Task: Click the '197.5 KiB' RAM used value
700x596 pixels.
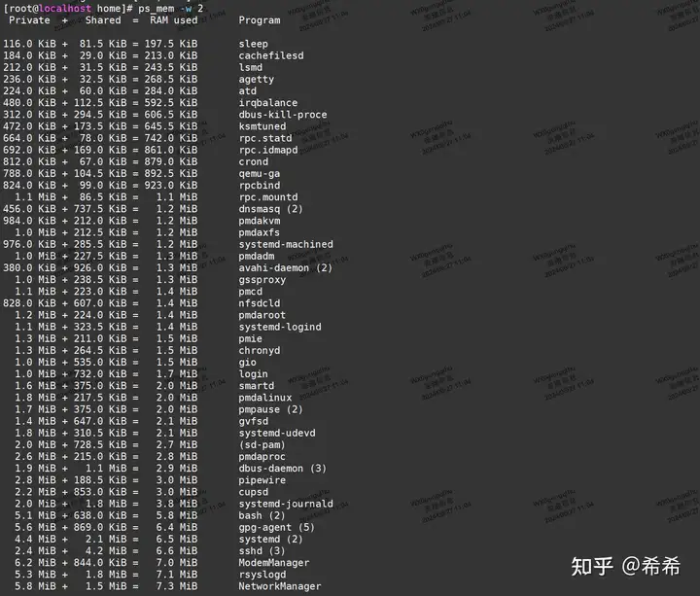Action: point(171,44)
